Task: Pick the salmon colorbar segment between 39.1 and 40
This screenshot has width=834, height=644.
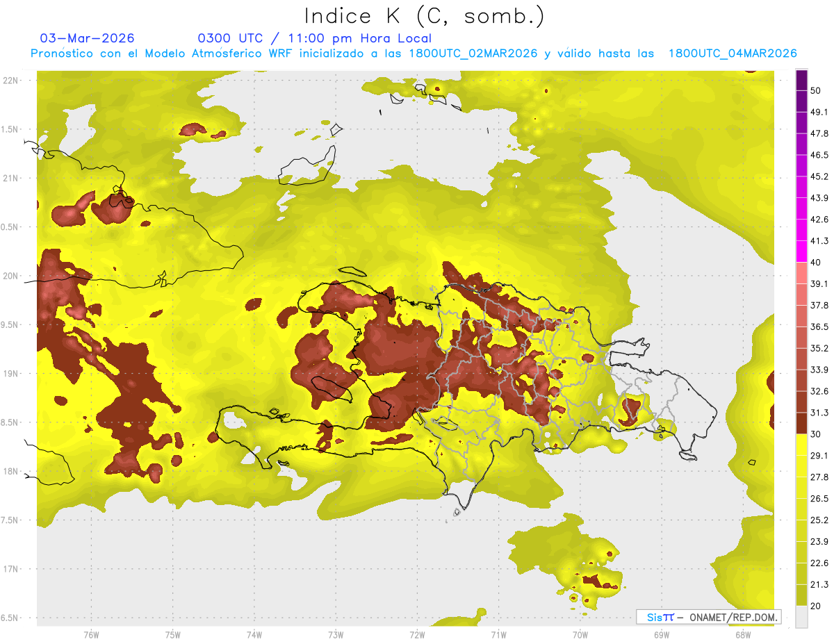Action: click(x=801, y=273)
